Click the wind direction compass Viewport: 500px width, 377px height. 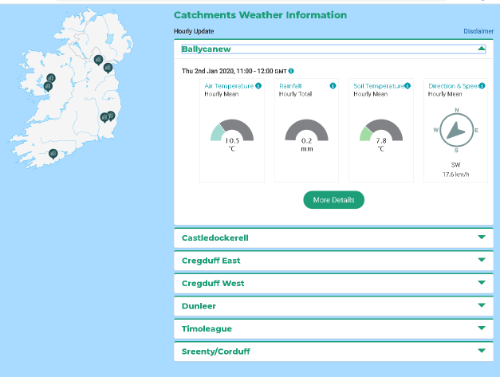[x=456, y=130]
